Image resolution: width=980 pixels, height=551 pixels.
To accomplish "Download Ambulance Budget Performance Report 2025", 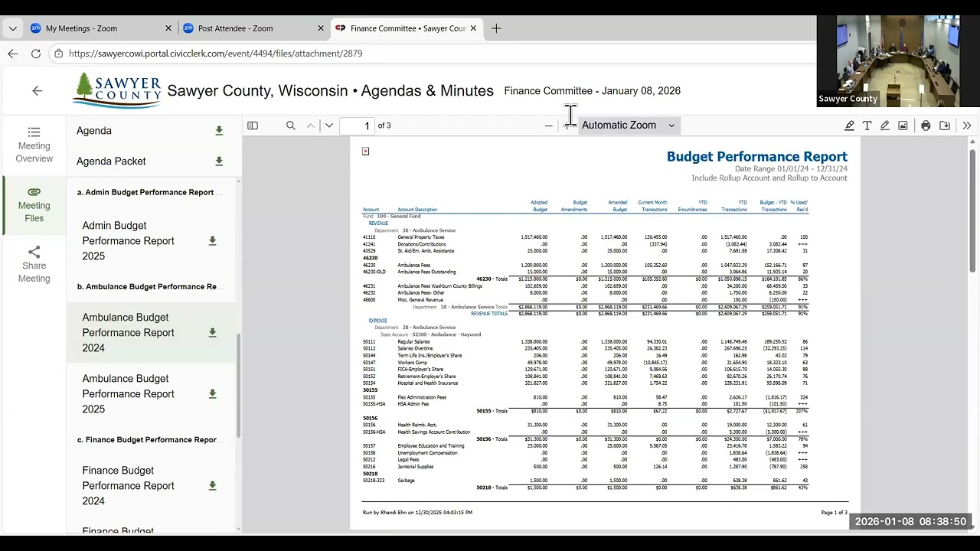I will pos(212,394).
